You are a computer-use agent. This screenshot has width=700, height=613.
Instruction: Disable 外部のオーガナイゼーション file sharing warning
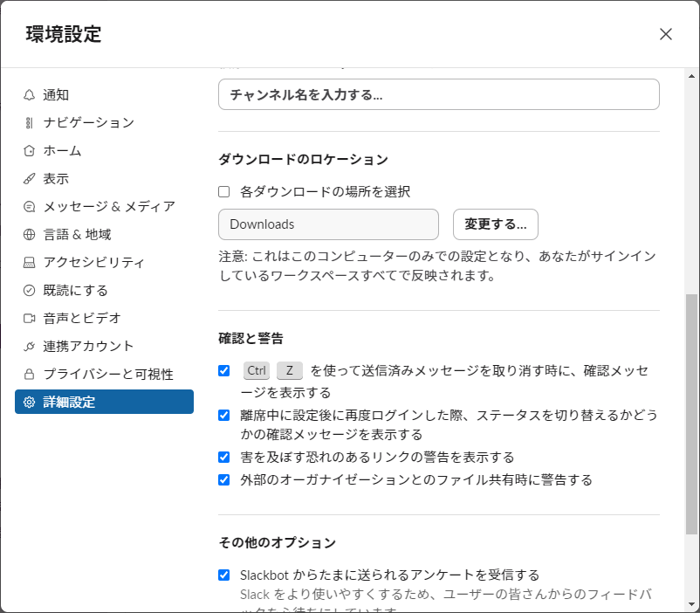[x=223, y=479]
